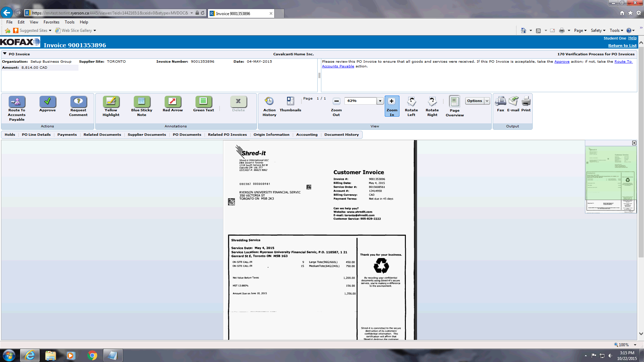Viewport: 644px width, 362px height.
Task: Add a Yellow Highlight annotation
Action: [111, 102]
